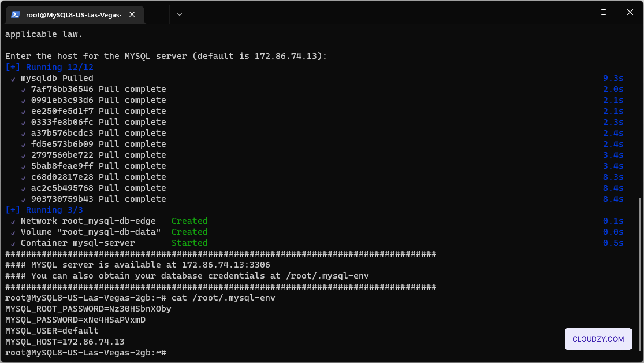Click '[+] Running 3/3' line
Screen dimensions: 644x363
click(44, 210)
